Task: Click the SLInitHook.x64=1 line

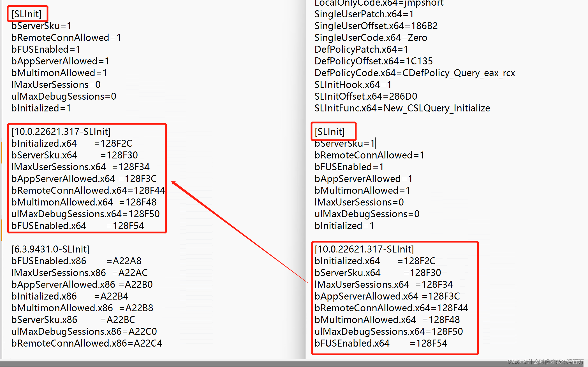Action: coord(353,85)
